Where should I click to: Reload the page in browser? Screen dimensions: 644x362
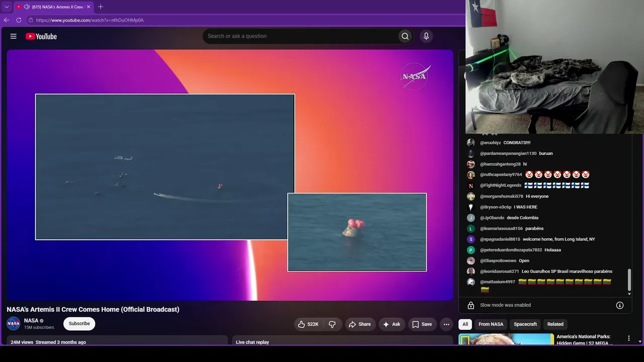pos(19,20)
